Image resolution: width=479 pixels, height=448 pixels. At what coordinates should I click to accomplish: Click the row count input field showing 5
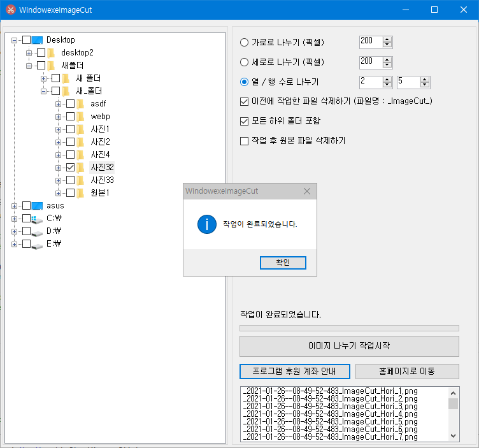[x=409, y=82]
